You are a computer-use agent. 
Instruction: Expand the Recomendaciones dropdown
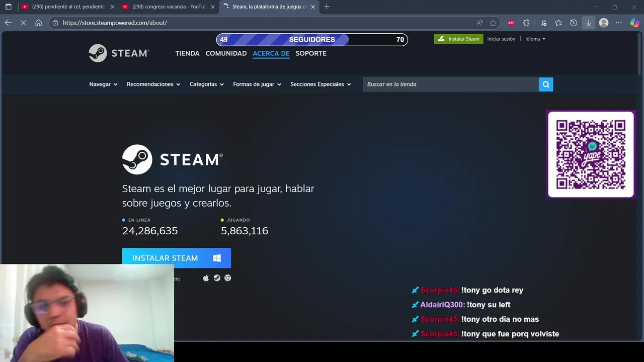click(x=153, y=84)
